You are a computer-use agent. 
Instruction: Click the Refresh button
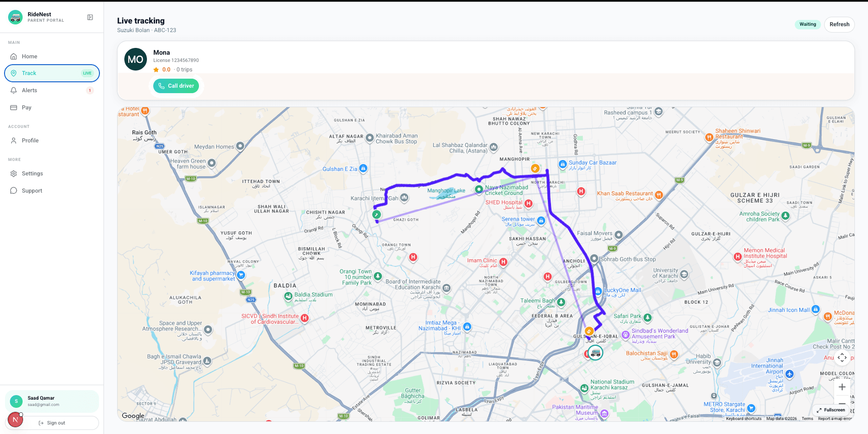(840, 24)
